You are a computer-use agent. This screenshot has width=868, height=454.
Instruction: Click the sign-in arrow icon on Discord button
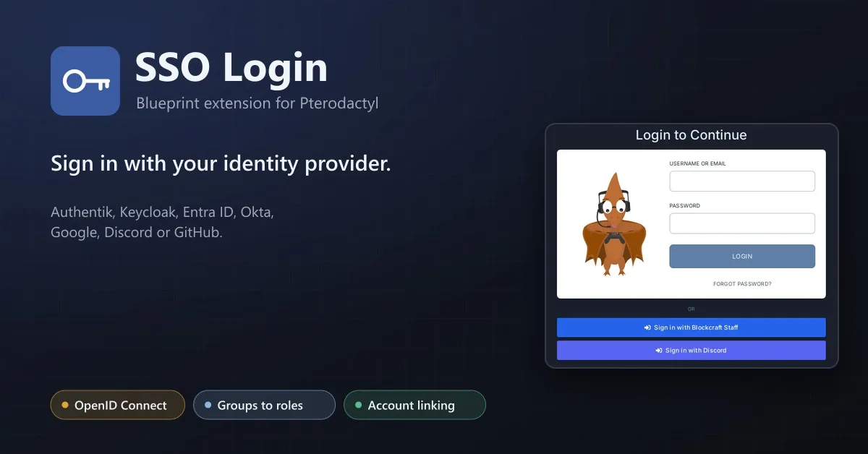(659, 351)
